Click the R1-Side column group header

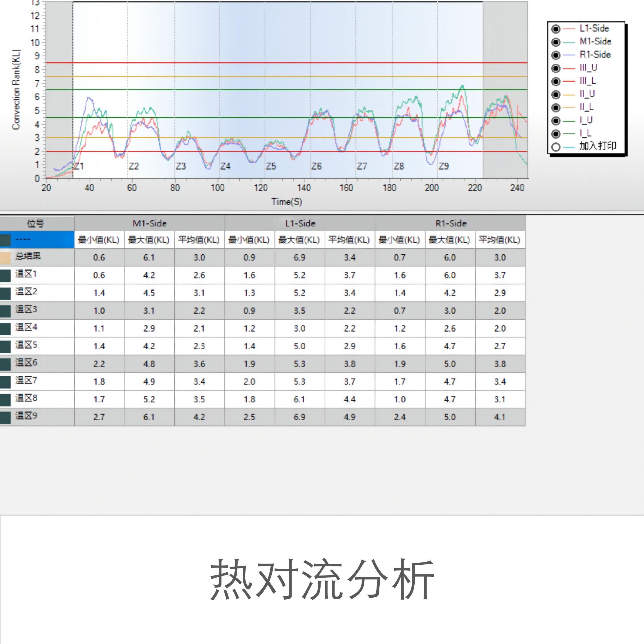pyautogui.click(x=451, y=223)
